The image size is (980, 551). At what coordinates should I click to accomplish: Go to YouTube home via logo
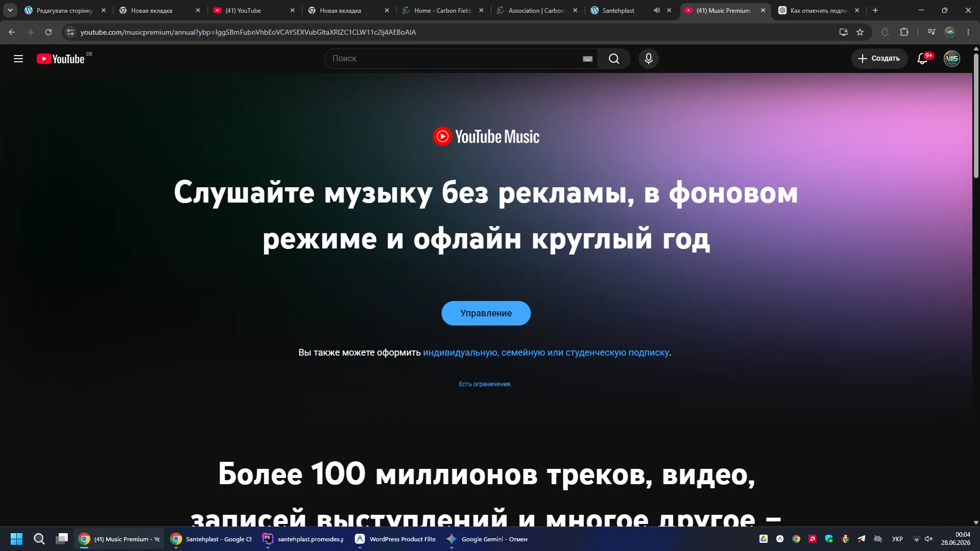click(61, 59)
